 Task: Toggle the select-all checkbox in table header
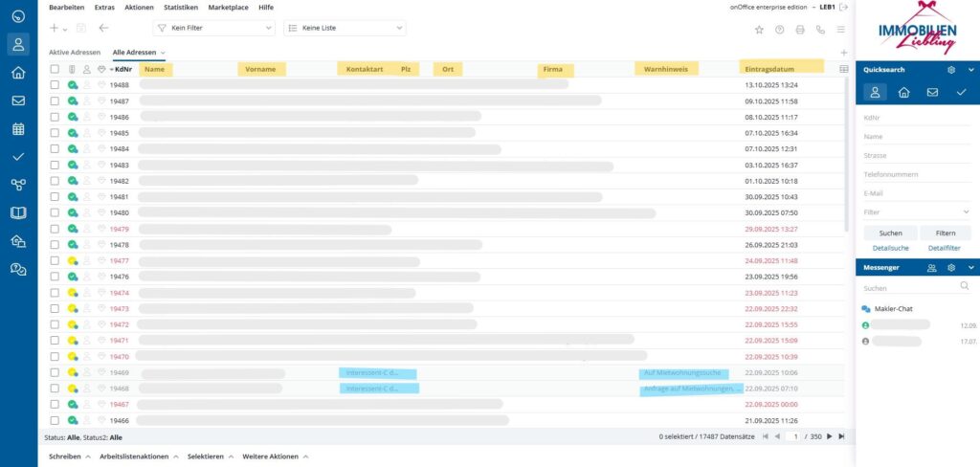pos(55,69)
